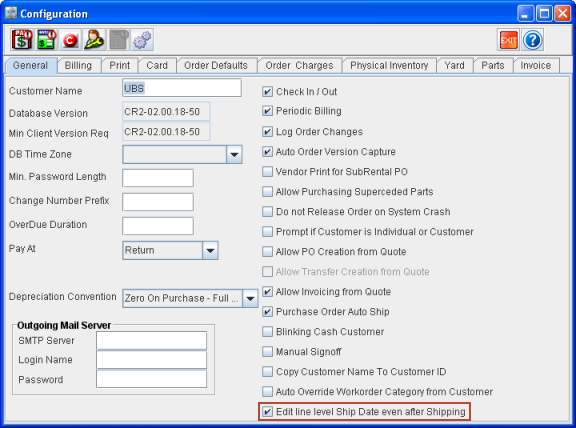Disable the Periodic Billing checkbox
This screenshot has width=576, height=428.
tap(267, 111)
